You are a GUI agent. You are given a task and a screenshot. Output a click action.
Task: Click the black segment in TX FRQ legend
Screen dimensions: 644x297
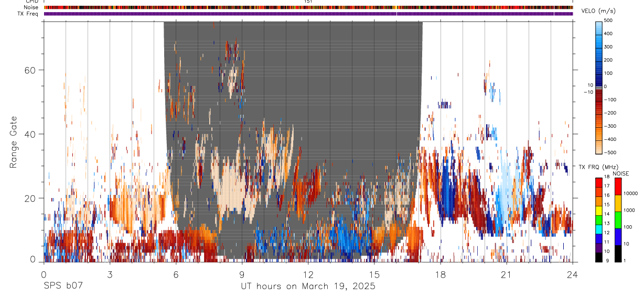point(599,256)
